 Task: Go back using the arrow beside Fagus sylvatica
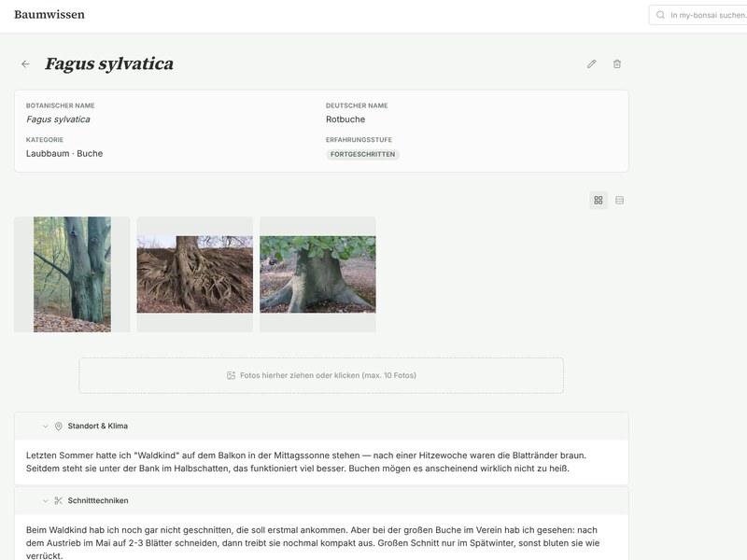click(x=26, y=63)
